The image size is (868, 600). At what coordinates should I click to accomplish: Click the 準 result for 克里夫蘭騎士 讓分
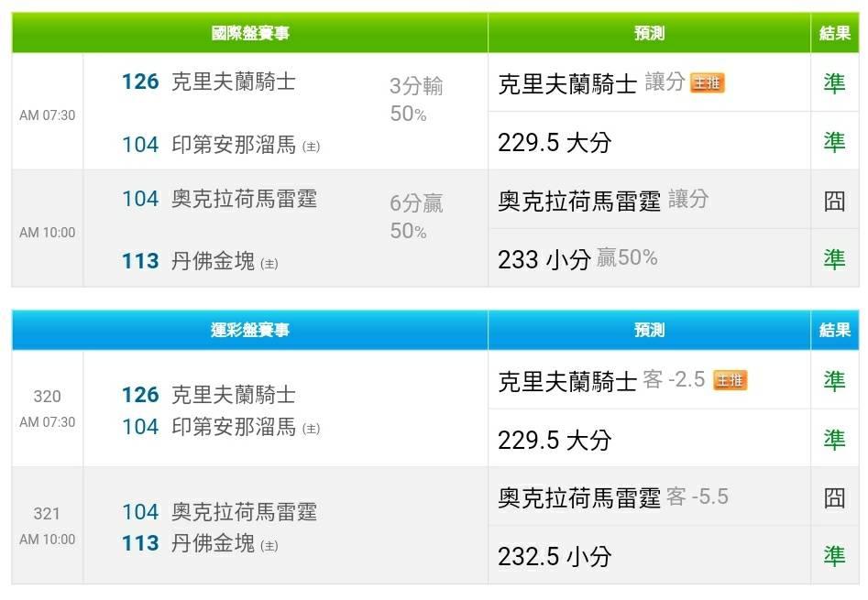pyautogui.click(x=834, y=83)
